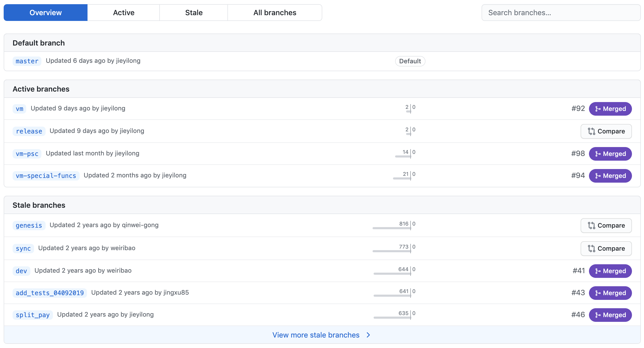Open the add_tests_04092019 branch
Viewport: 644px width, 348px height.
pyautogui.click(x=50, y=293)
